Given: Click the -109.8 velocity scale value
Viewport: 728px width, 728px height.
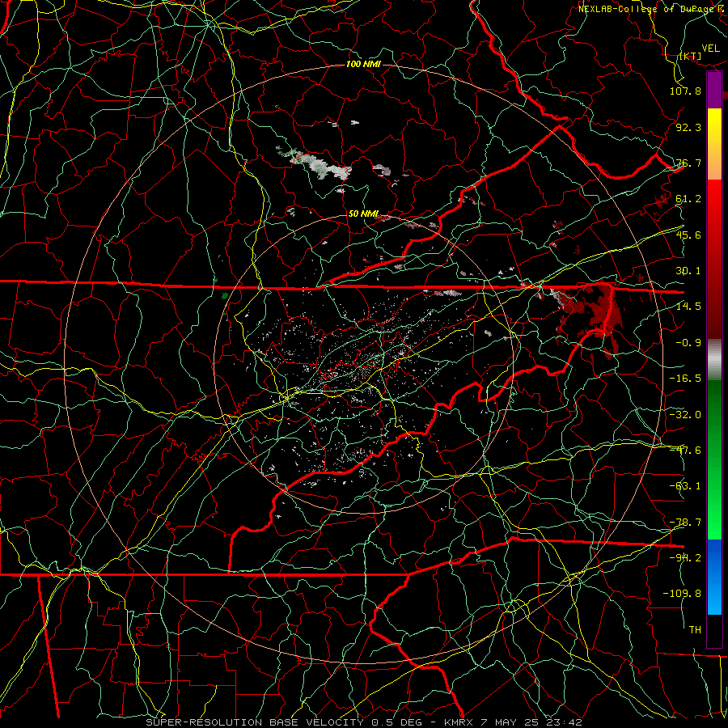Looking at the screenshot, I should [x=683, y=594].
